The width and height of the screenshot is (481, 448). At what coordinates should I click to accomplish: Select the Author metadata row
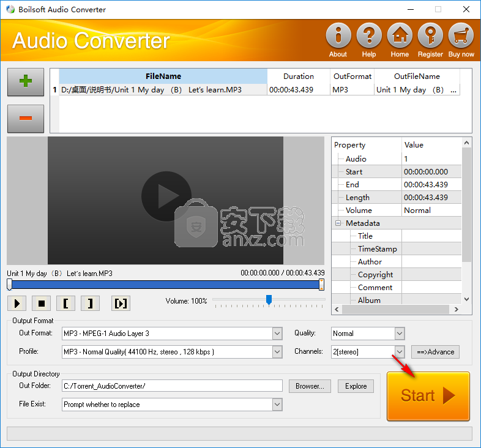coord(397,262)
